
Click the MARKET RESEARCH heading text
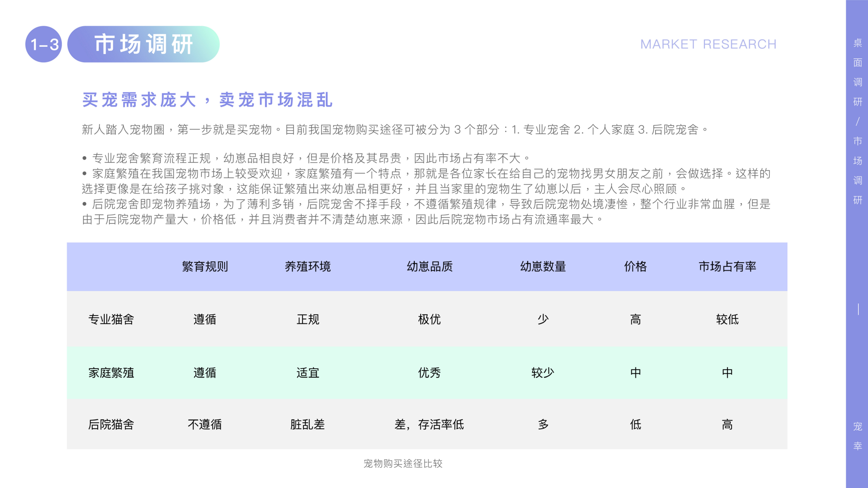point(708,45)
